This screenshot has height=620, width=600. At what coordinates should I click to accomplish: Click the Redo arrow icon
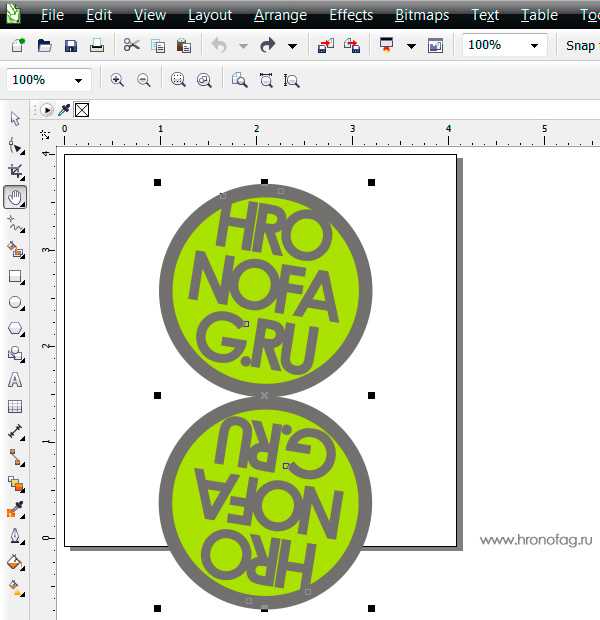click(268, 45)
